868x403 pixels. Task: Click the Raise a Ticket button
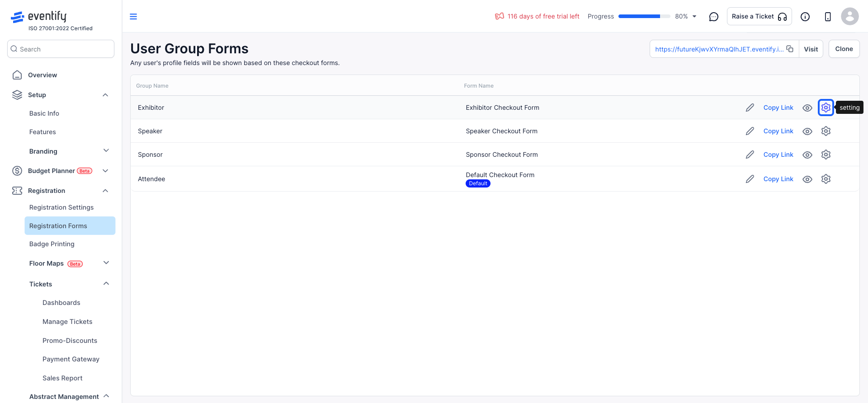759,16
